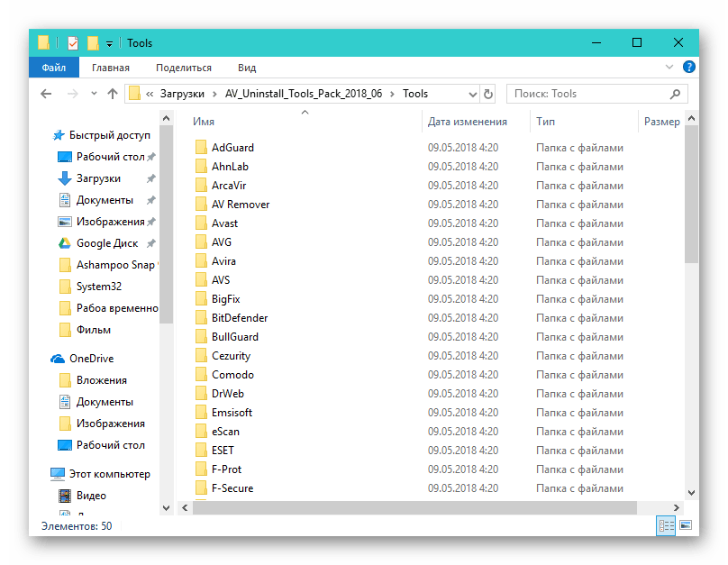The height and width of the screenshot is (565, 728).
Task: Click the New Folder icon in the title bar
Action: (93, 42)
